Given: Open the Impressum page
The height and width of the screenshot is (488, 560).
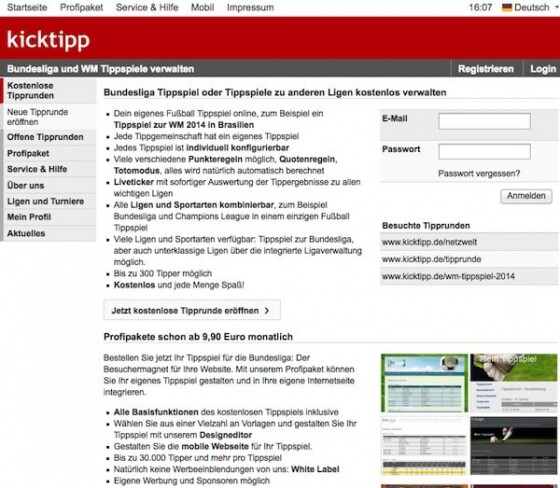Looking at the screenshot, I should coord(250,7).
